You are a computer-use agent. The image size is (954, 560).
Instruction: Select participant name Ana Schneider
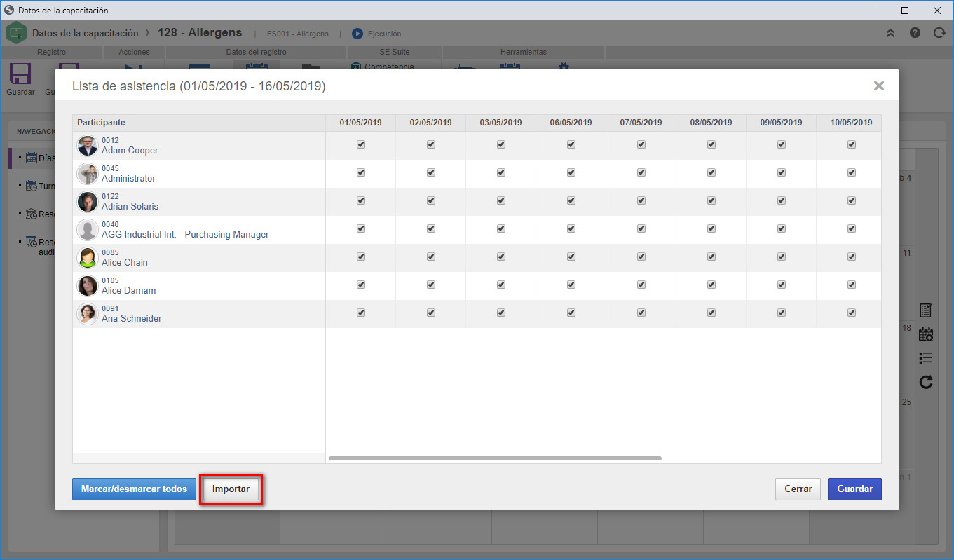coord(132,318)
